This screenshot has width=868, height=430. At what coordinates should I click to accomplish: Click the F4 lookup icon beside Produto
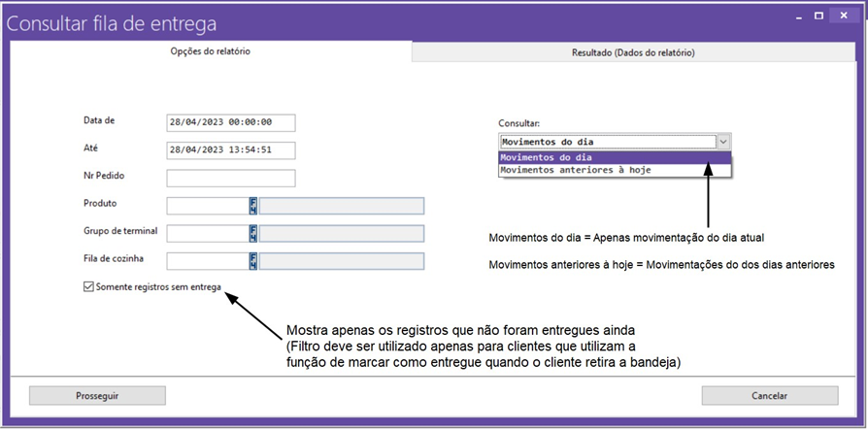click(253, 205)
